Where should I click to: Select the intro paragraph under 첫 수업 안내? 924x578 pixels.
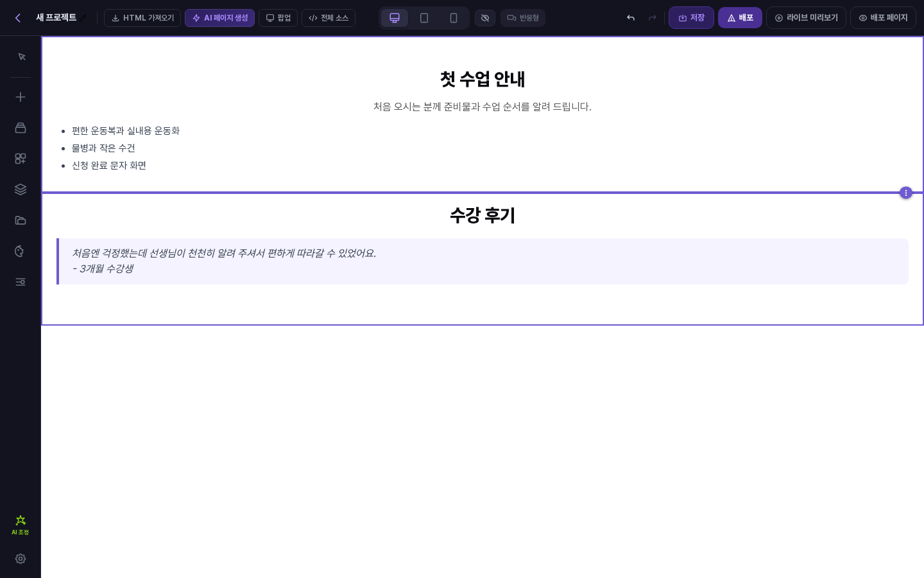(483, 107)
